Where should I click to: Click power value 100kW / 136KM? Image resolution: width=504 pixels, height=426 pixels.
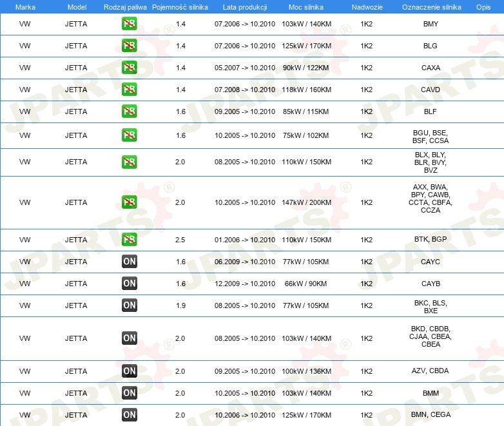(306, 371)
